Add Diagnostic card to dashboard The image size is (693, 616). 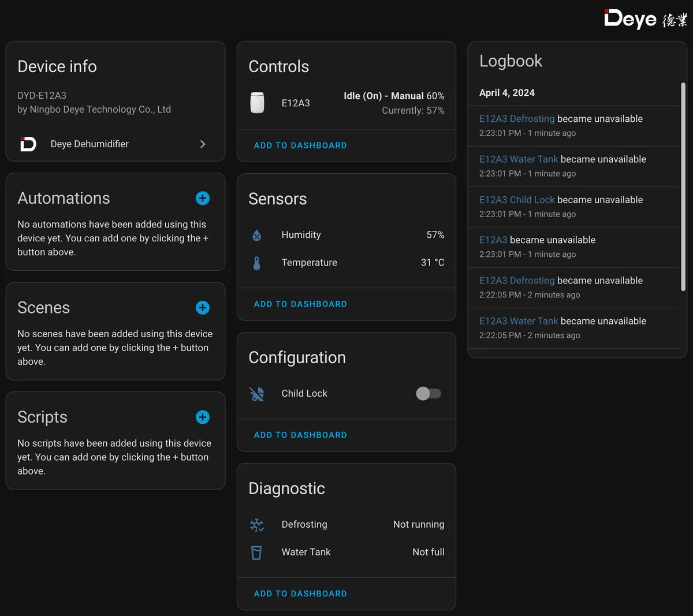tap(300, 593)
